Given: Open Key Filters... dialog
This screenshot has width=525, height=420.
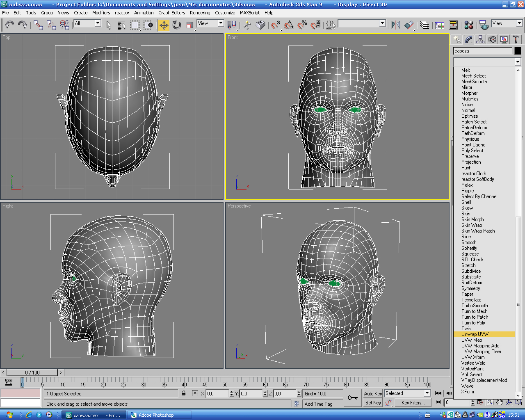Looking at the screenshot, I should pyautogui.click(x=413, y=403).
